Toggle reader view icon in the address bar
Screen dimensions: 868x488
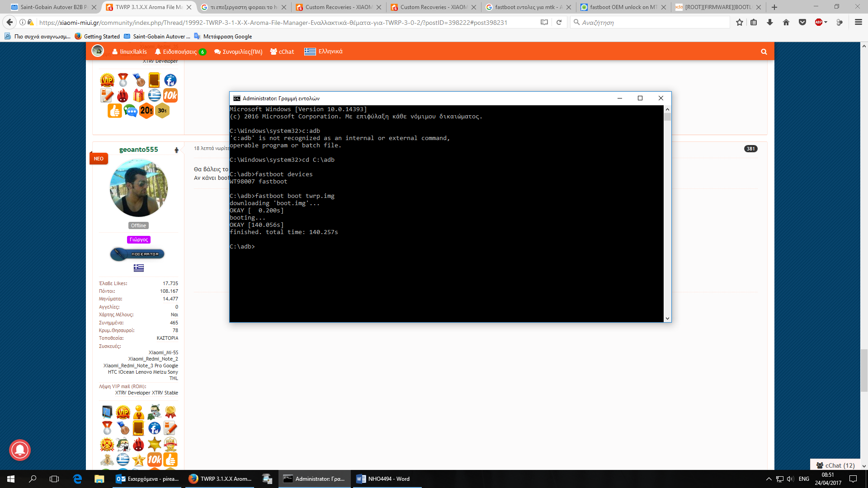point(544,22)
